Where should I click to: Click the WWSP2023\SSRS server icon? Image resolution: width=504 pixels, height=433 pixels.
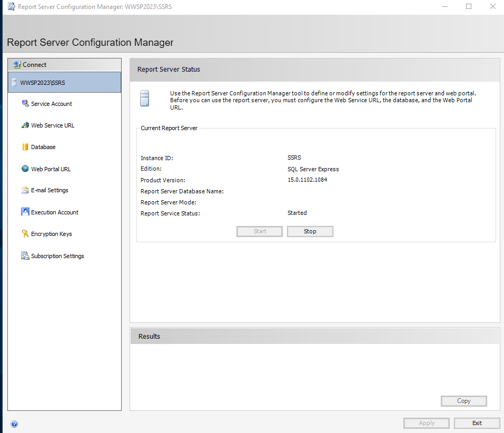14,82
